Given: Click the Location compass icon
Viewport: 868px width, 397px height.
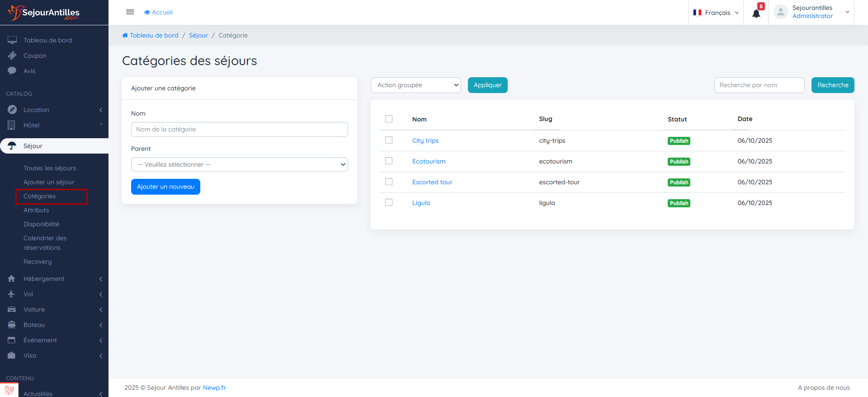Looking at the screenshot, I should 12,110.
